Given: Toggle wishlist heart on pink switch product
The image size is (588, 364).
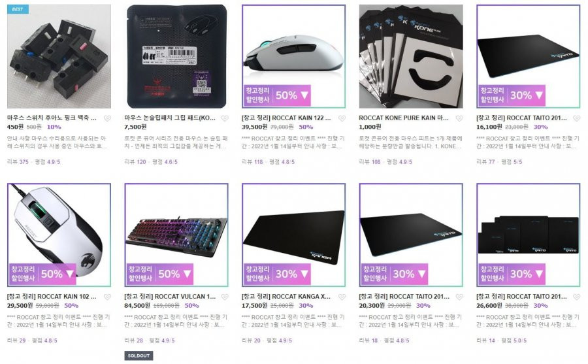Looking at the screenshot, I should click(107, 118).
